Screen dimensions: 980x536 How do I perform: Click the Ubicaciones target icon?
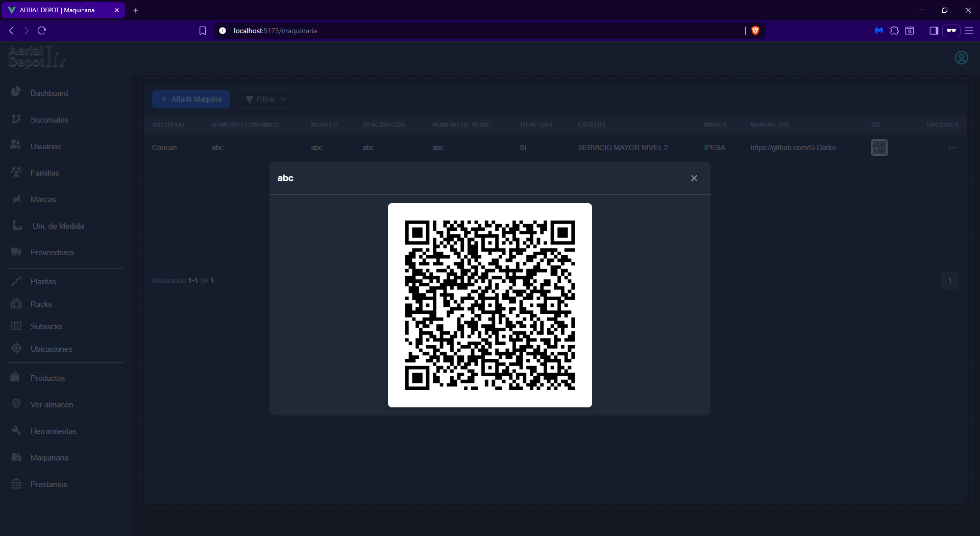[16, 348]
